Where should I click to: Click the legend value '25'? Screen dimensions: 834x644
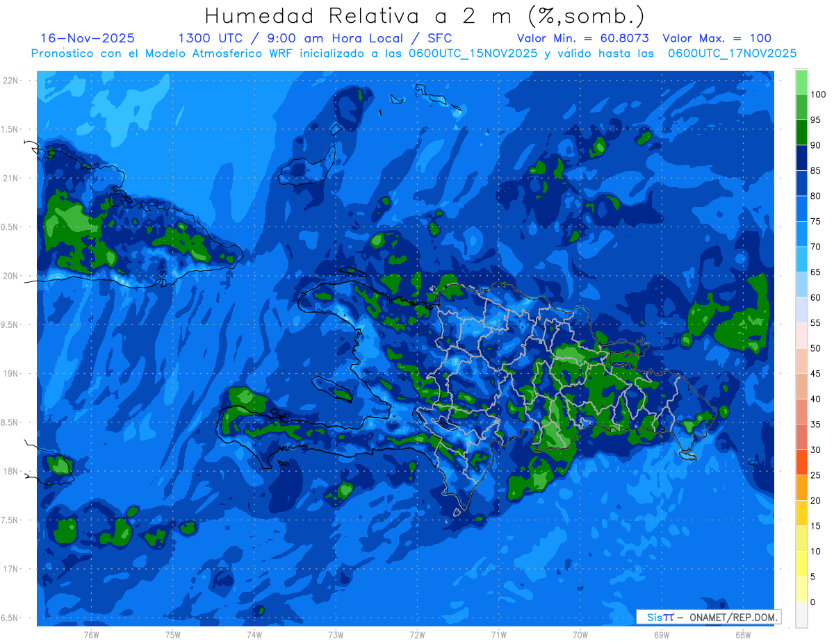click(815, 475)
